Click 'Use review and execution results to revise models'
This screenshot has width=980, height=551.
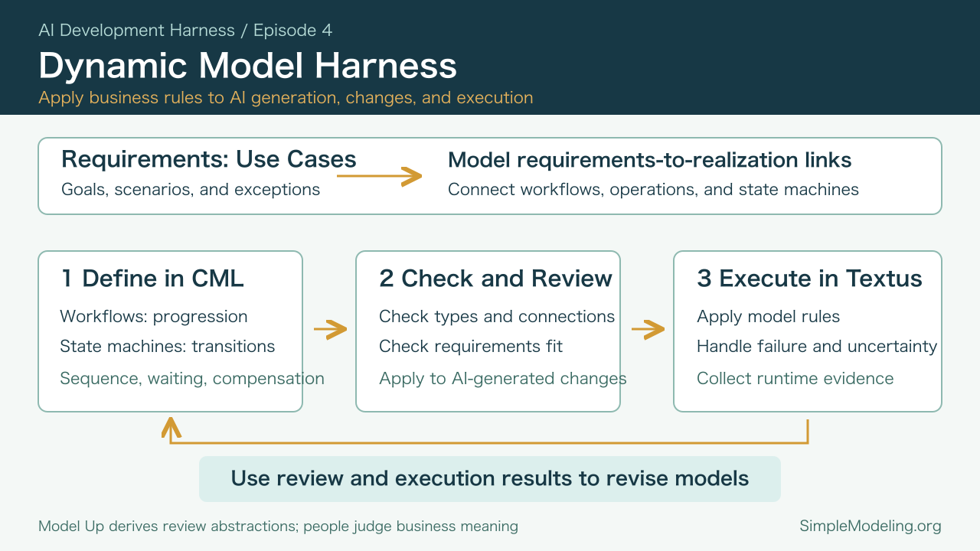pos(490,479)
